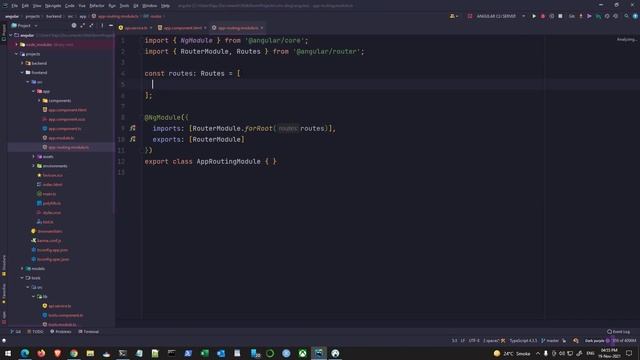Expand the models folder
Image resolution: width=640 pixels, height=360 pixels.
22,269
